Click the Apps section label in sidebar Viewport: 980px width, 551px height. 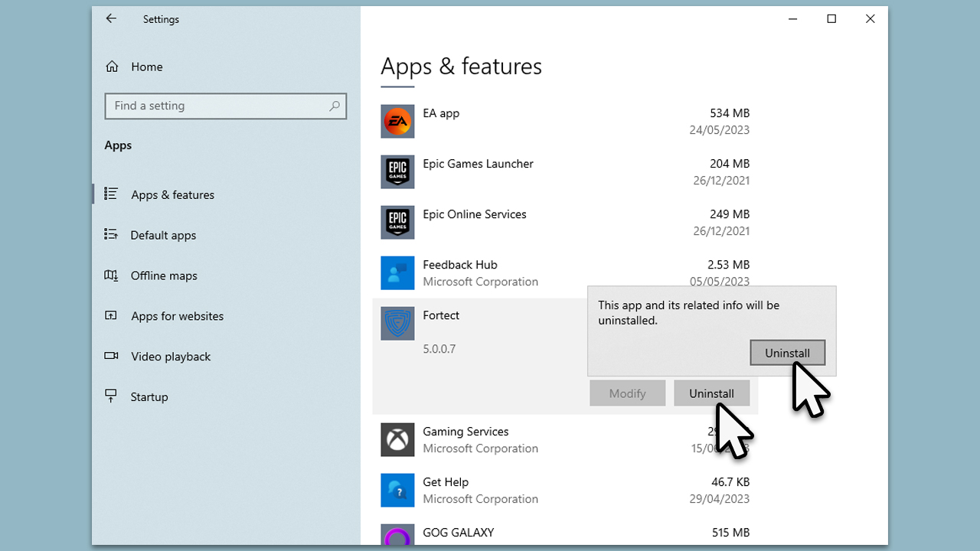[118, 145]
